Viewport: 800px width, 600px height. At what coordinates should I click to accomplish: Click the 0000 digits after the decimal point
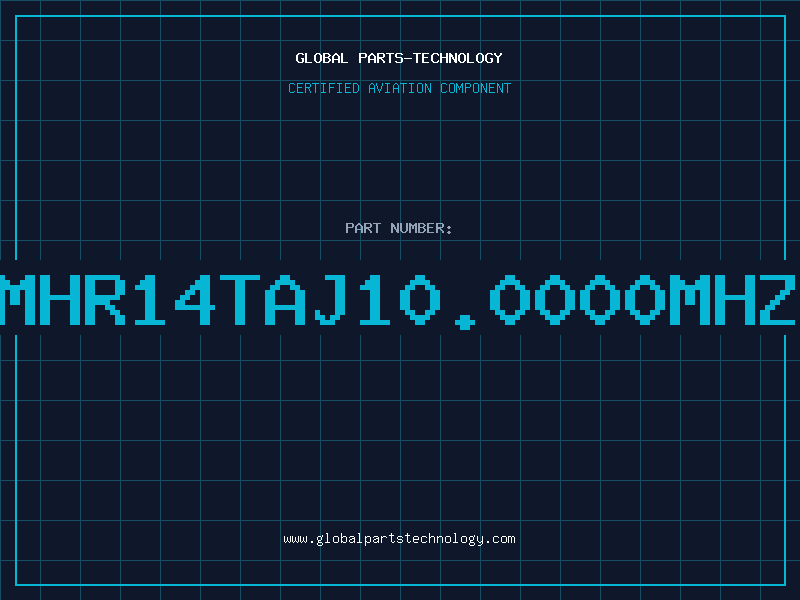click(578, 300)
